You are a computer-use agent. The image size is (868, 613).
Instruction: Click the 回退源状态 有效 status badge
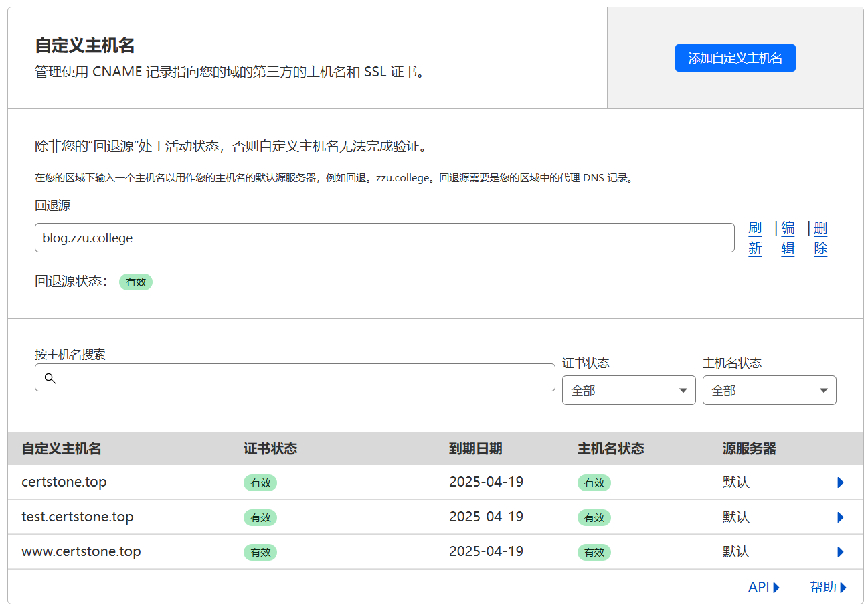[136, 282]
